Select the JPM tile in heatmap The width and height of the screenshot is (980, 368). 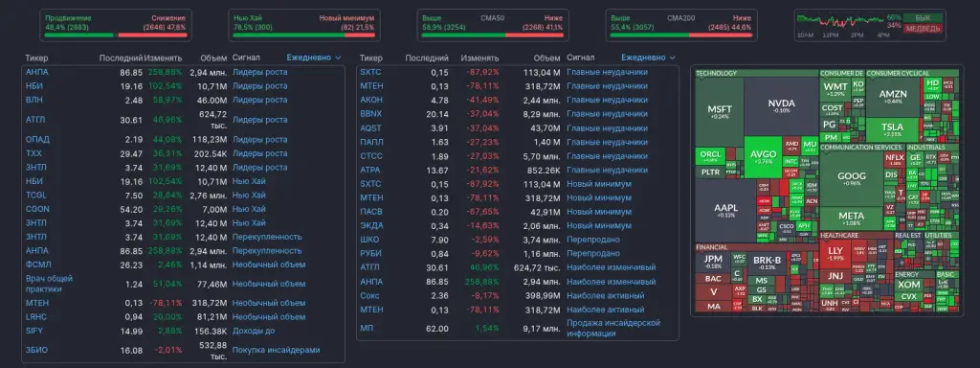(x=713, y=262)
